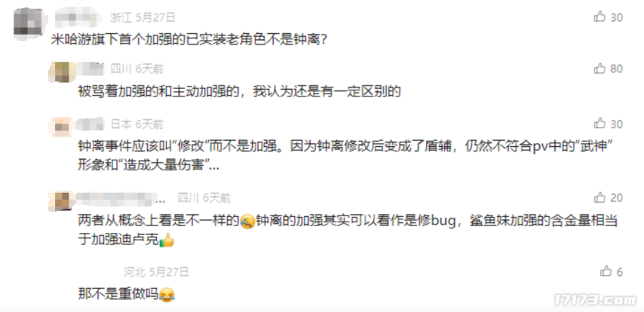Click the thumbs-up emoji after 迪卢克
This screenshot has width=644, height=312.
(x=167, y=240)
